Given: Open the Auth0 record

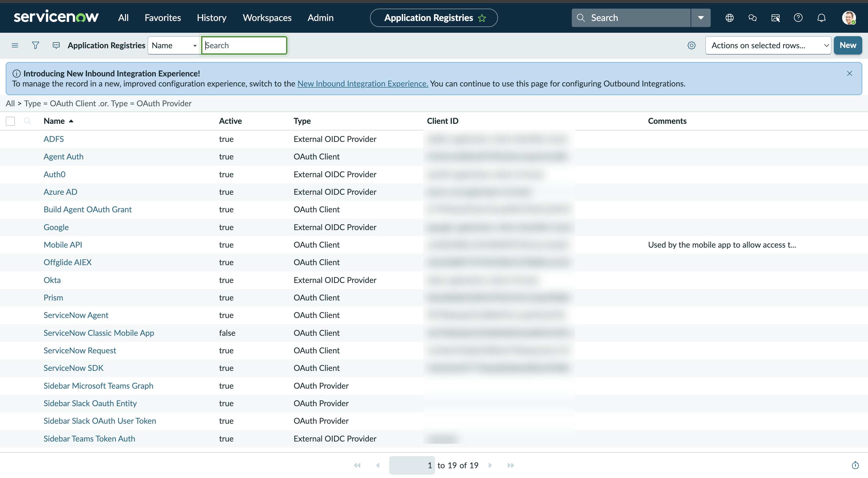Looking at the screenshot, I should pyautogui.click(x=54, y=174).
